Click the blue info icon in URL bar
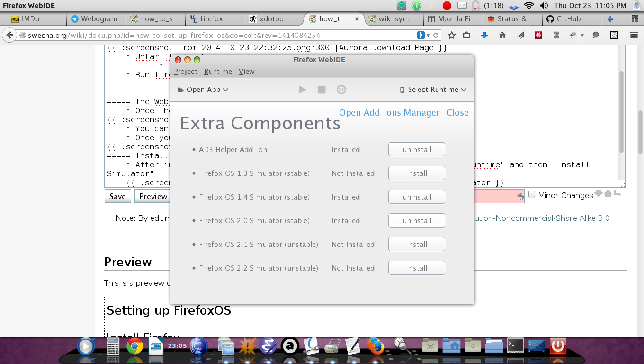The height and width of the screenshot is (364, 644). (x=420, y=35)
